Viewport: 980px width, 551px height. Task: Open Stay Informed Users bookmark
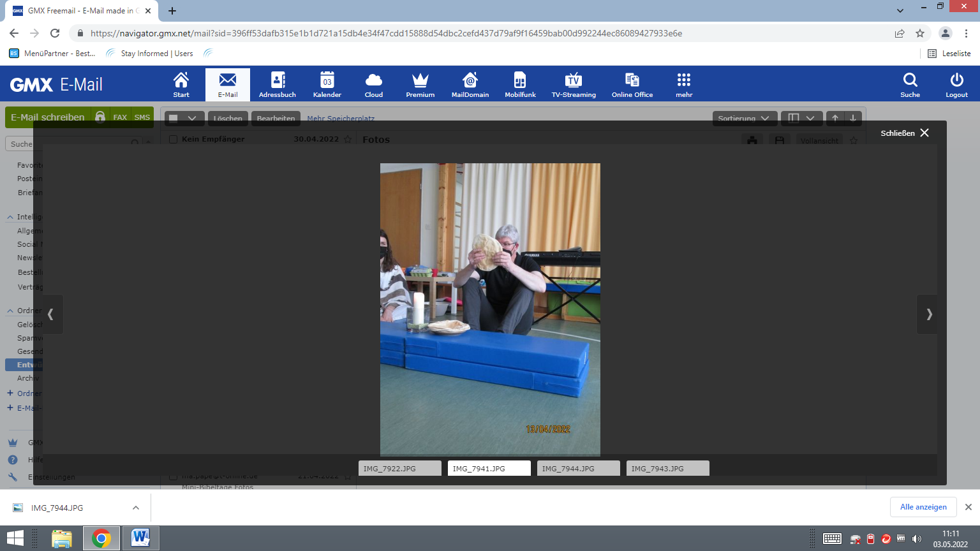[150, 54]
